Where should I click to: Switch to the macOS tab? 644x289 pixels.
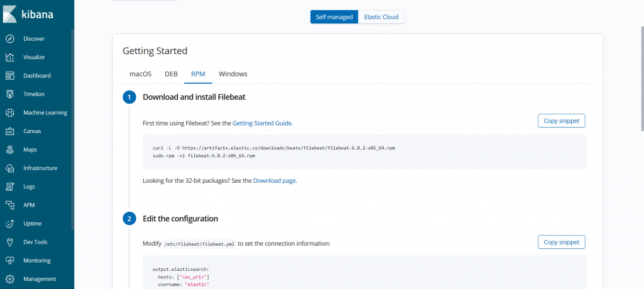pyautogui.click(x=140, y=74)
